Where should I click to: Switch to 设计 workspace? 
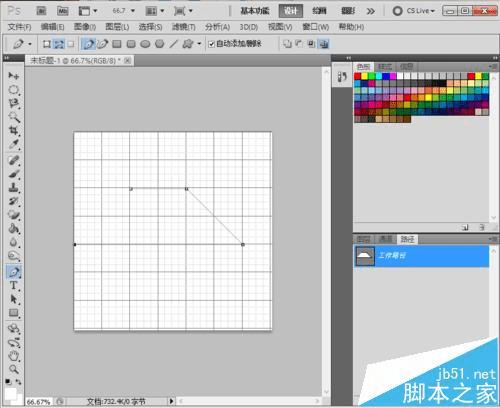[291, 11]
